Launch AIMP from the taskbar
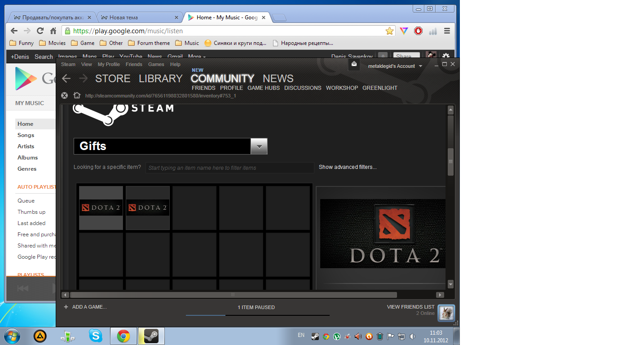The height and width of the screenshot is (345, 644). 40,336
